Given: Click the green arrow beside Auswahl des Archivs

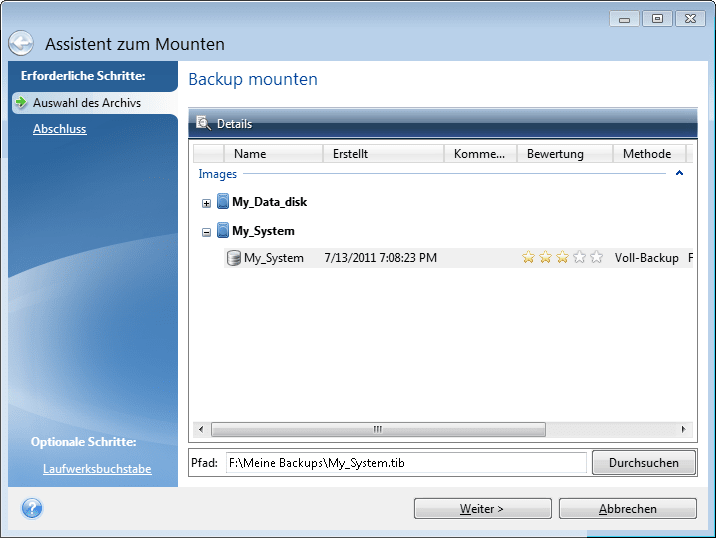Looking at the screenshot, I should point(20,103).
